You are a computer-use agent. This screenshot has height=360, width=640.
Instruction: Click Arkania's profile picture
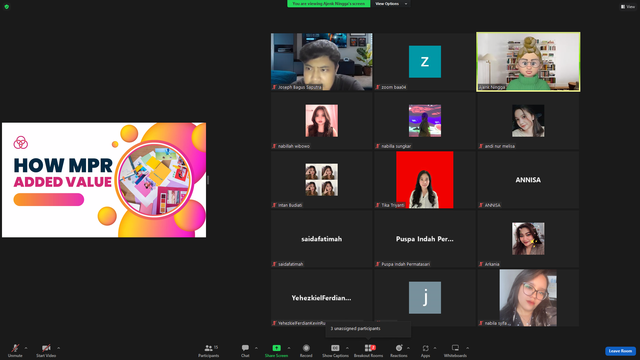[528, 239]
